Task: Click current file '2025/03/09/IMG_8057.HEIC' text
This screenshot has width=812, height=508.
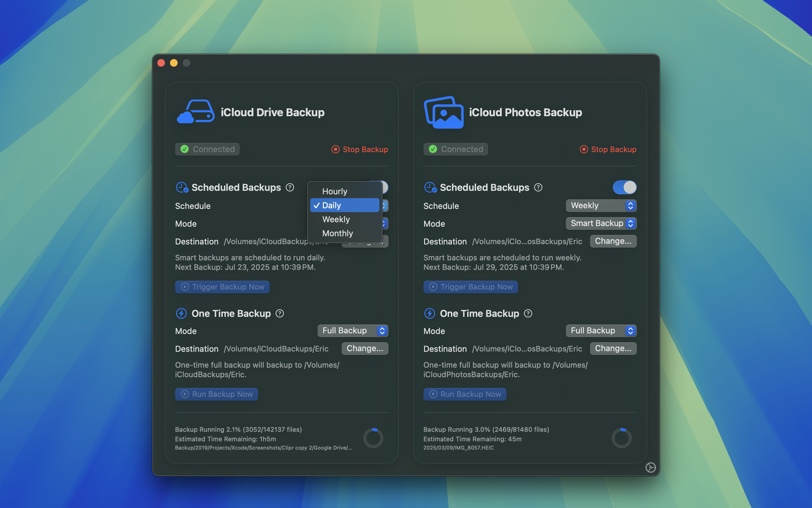Action: (458, 448)
